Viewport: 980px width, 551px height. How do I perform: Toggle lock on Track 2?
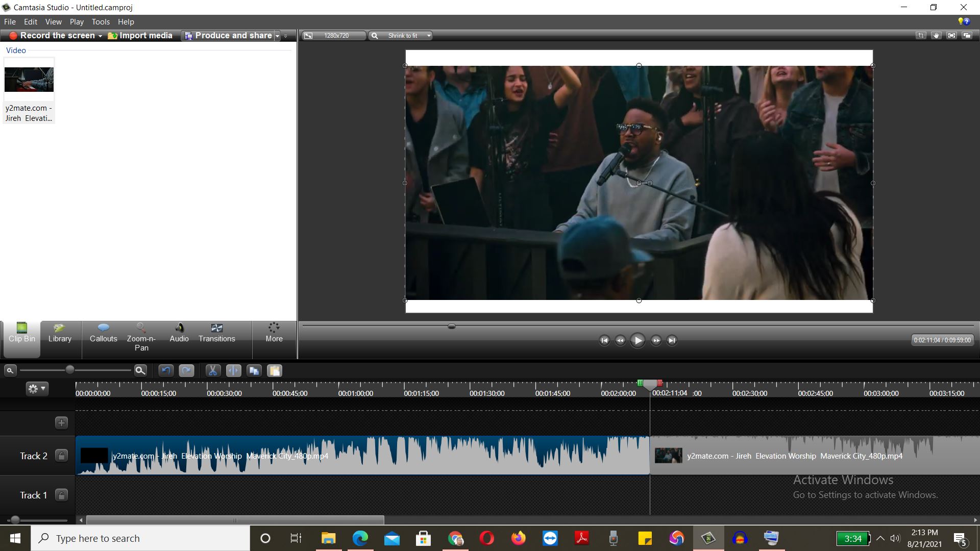click(61, 456)
